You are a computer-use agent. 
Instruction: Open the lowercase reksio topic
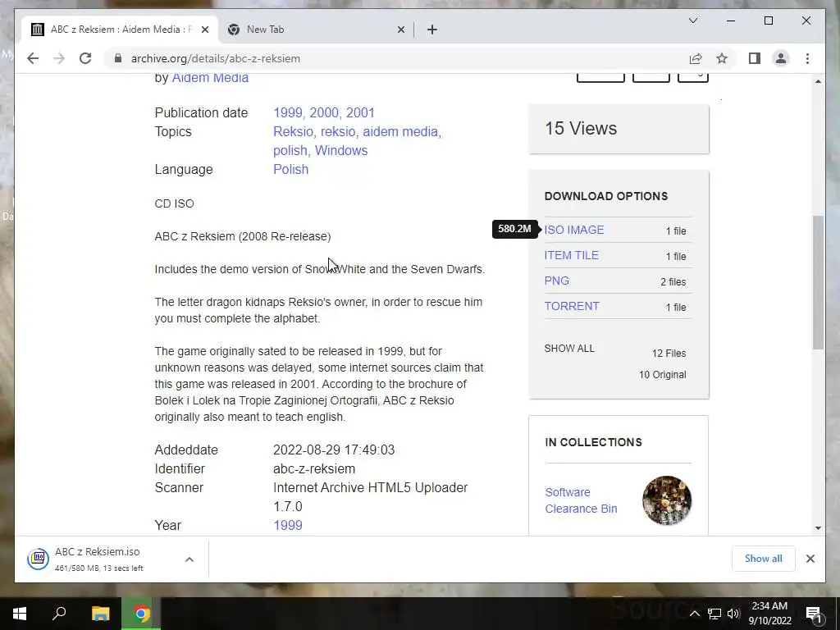pos(338,131)
